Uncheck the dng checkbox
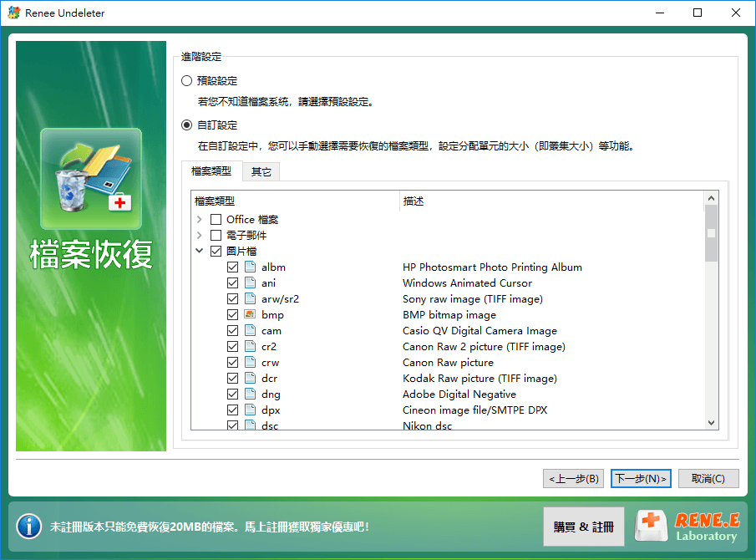The width and height of the screenshot is (756, 560). (232, 394)
